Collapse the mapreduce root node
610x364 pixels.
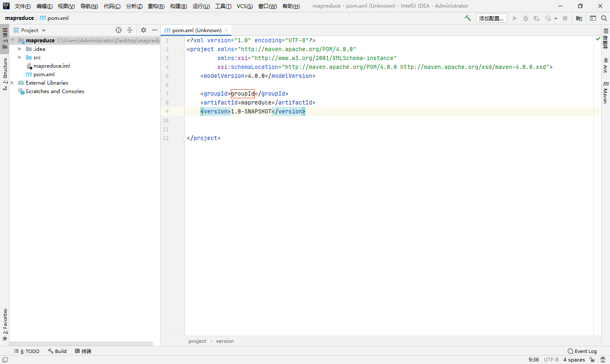(x=13, y=40)
